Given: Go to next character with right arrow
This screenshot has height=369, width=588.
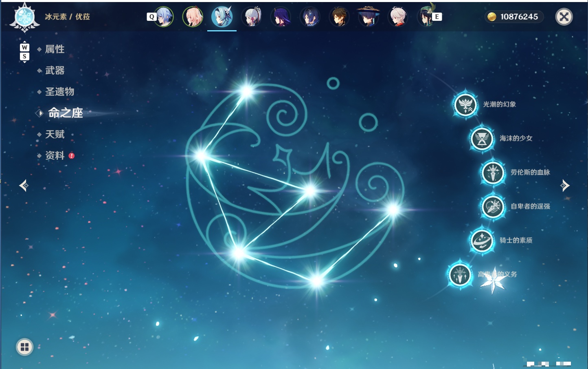Looking at the screenshot, I should pos(565,186).
